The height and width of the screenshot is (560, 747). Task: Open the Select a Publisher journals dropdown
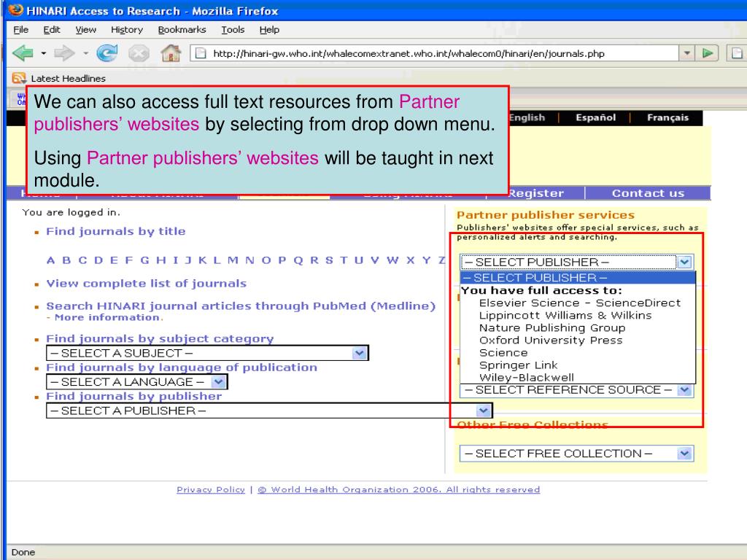point(269,411)
